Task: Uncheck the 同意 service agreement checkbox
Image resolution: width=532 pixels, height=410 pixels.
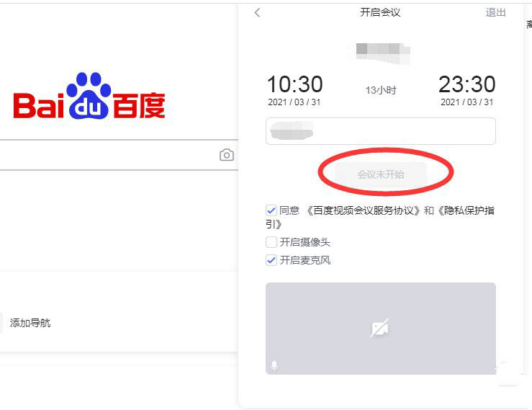Action: [x=271, y=210]
